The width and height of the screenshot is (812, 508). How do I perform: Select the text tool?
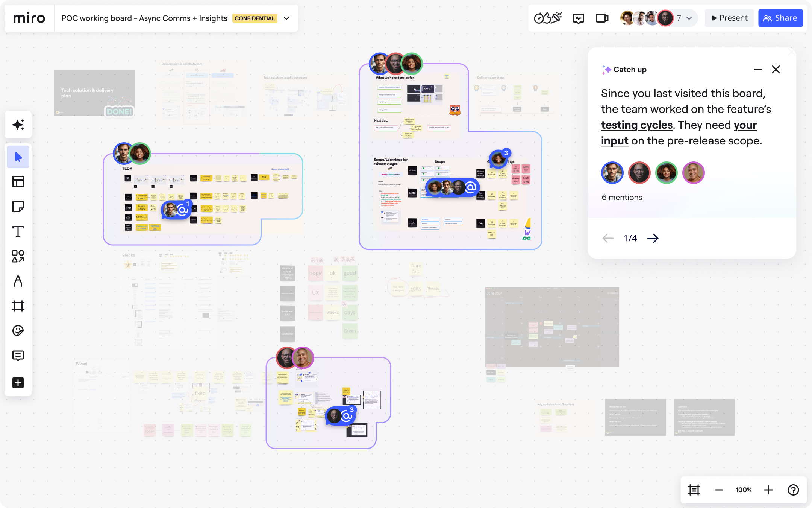coord(17,231)
